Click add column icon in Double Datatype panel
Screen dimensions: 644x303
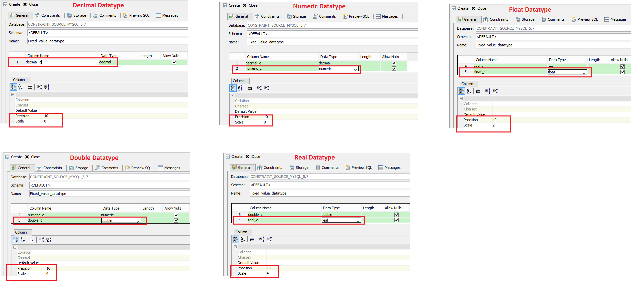tap(41, 240)
